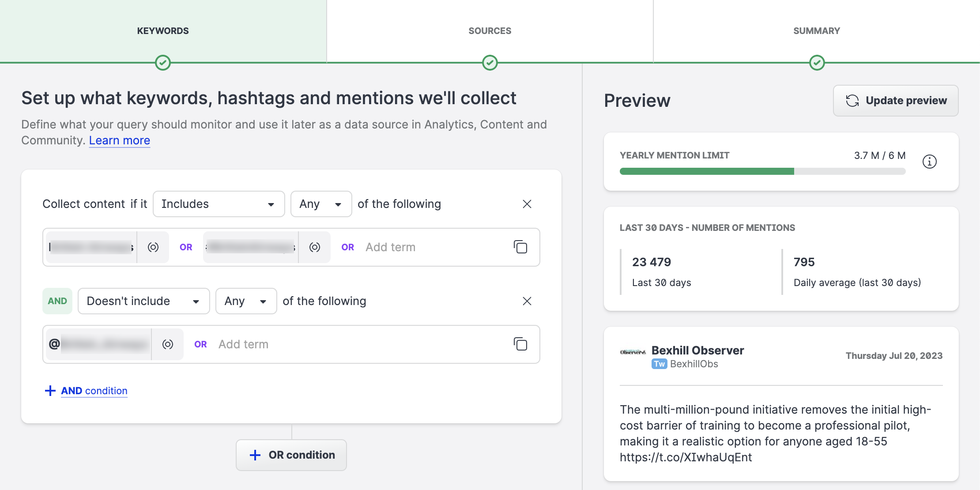Screen dimensions: 980x490
Task: Add a new OR condition
Action: pos(291,455)
